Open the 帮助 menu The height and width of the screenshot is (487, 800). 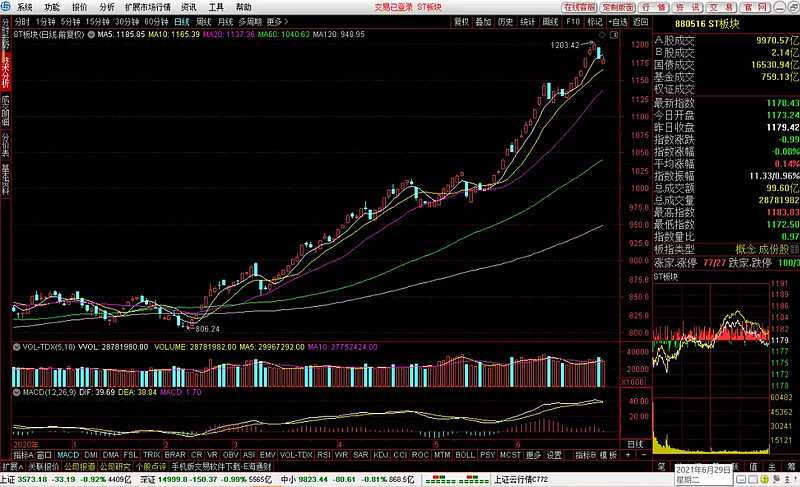(244, 7)
